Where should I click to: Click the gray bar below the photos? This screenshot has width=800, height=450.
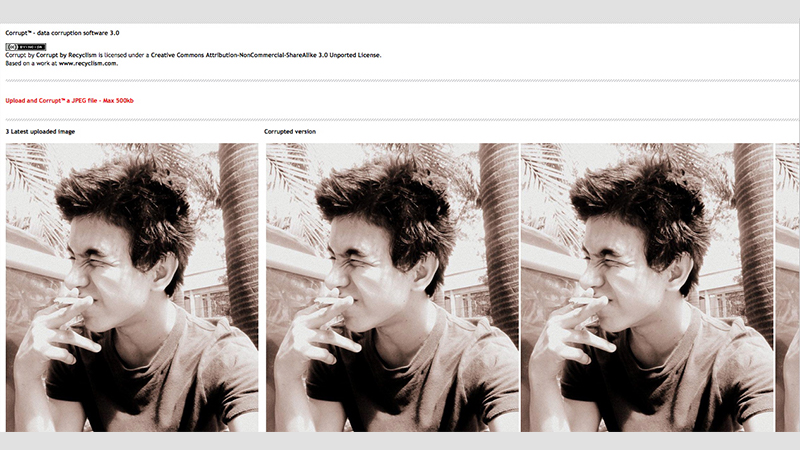coord(400,441)
